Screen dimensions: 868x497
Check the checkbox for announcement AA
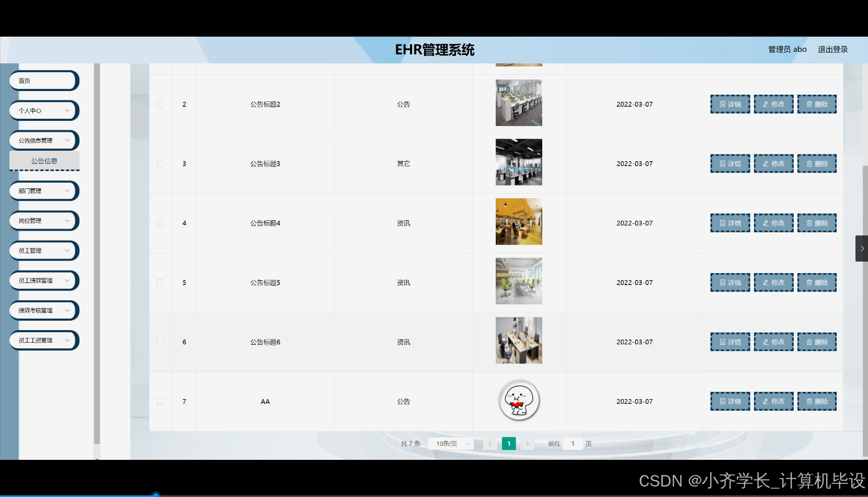tap(161, 401)
